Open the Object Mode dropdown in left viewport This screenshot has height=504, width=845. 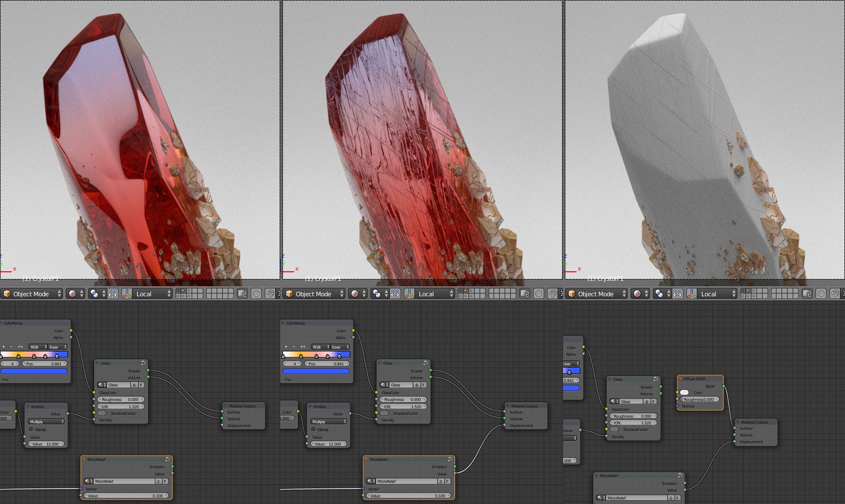click(32, 293)
